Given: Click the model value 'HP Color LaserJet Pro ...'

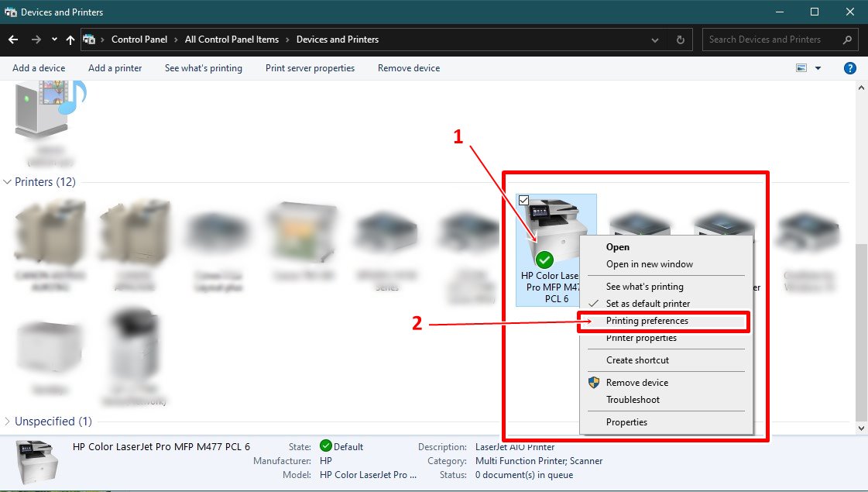Looking at the screenshot, I should coord(368,475).
